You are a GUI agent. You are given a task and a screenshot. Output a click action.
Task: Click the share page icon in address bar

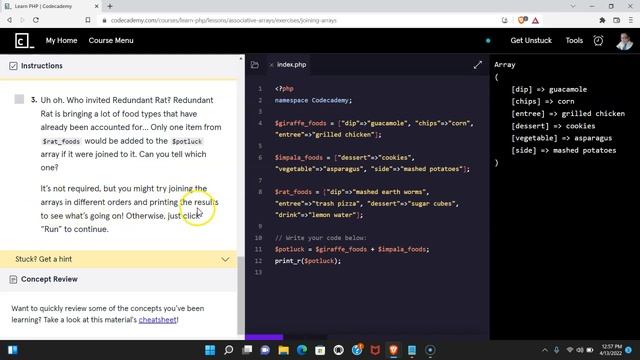coord(504,20)
